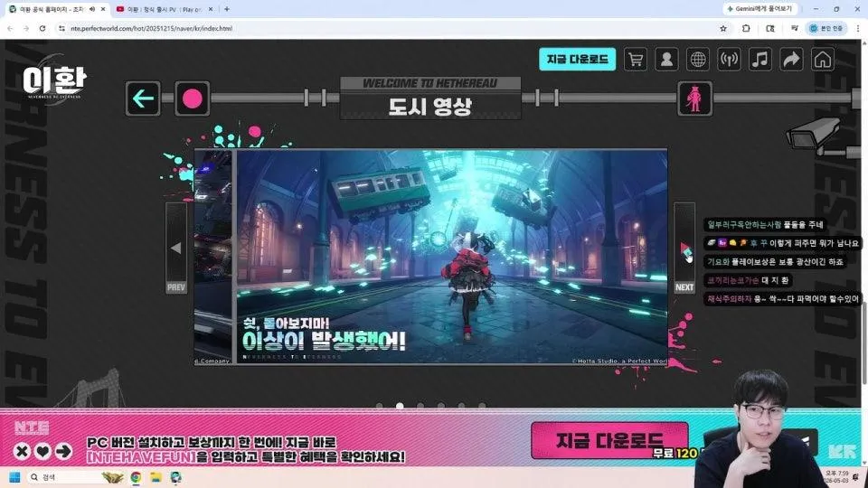The width and height of the screenshot is (868, 488).
Task: Open Chrome from the taskbar
Action: pos(136,477)
